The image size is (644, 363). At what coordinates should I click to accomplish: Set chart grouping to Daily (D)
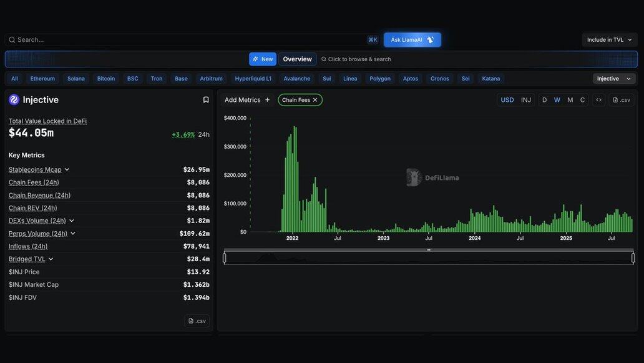(x=545, y=100)
